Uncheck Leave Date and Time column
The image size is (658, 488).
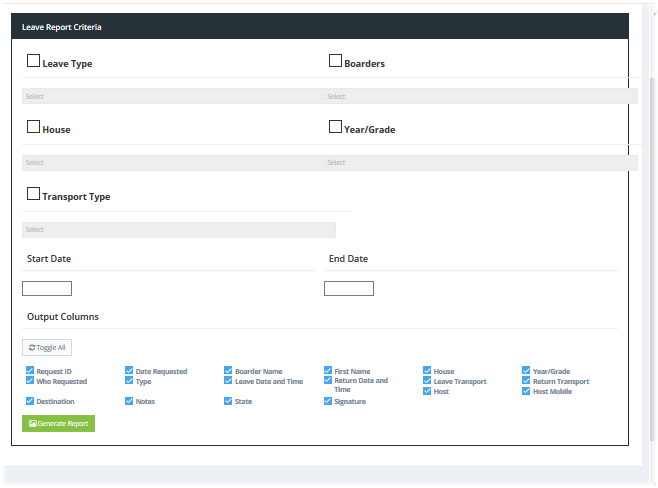click(228, 381)
